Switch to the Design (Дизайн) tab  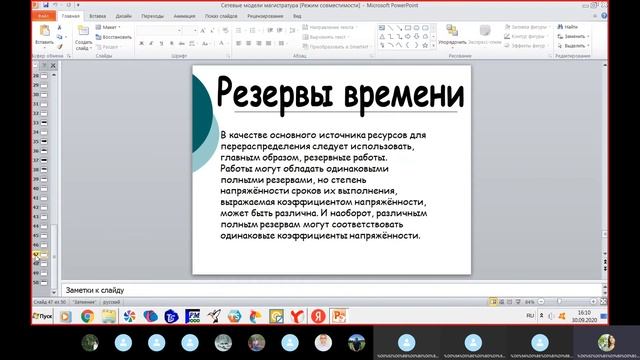tap(123, 16)
